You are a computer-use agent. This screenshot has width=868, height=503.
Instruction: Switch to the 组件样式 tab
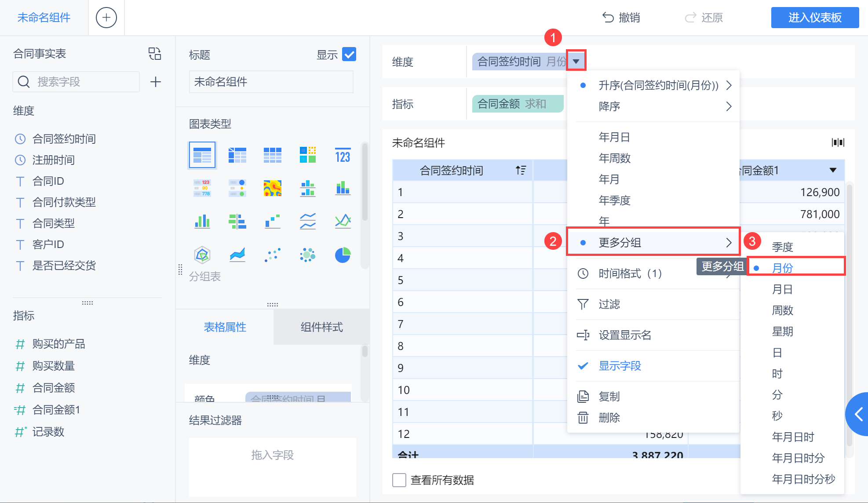point(321,327)
